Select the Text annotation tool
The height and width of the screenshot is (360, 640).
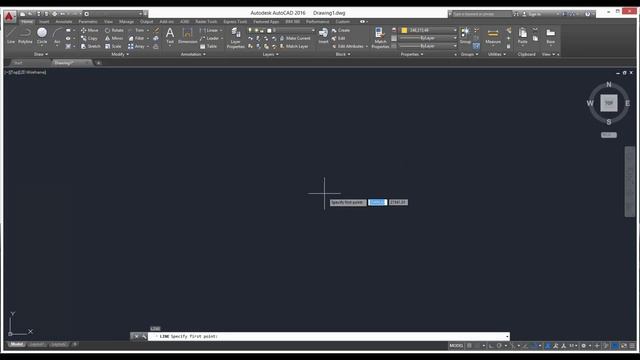[170, 36]
